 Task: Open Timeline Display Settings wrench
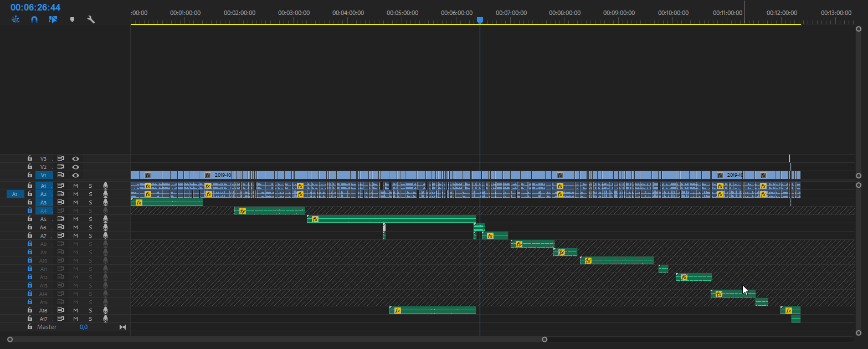click(x=91, y=19)
